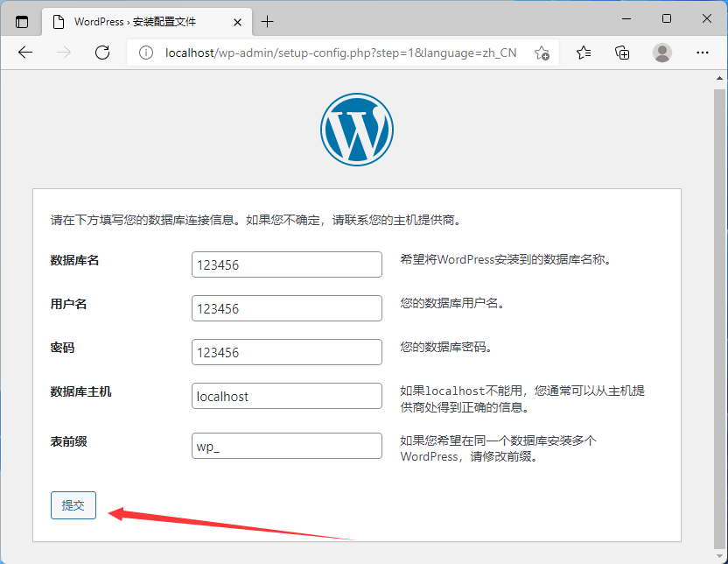The height and width of the screenshot is (564, 728).
Task: Click the 表前缀 label
Action: pyautogui.click(x=69, y=441)
